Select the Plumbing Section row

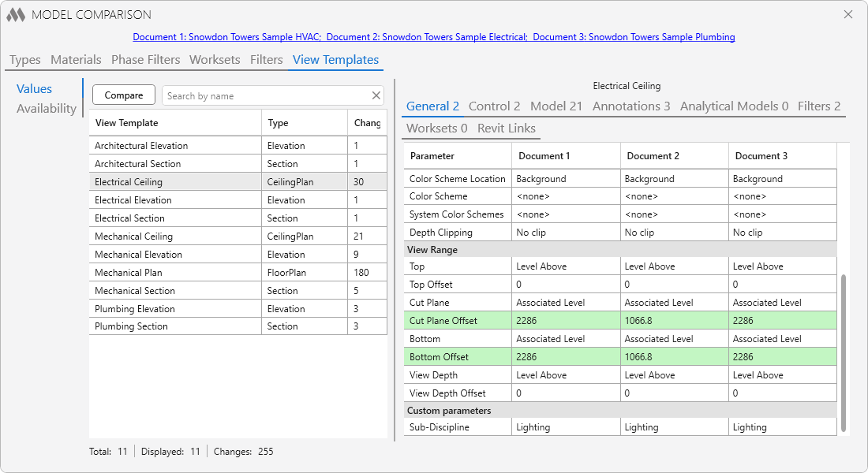tap(238, 326)
